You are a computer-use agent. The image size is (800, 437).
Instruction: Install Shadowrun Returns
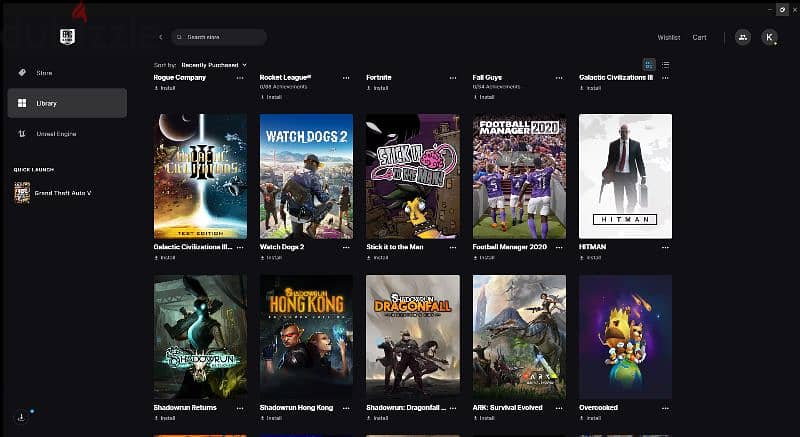click(165, 418)
